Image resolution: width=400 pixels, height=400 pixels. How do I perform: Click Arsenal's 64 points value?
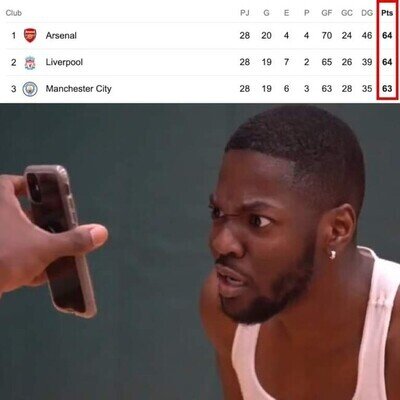click(387, 35)
